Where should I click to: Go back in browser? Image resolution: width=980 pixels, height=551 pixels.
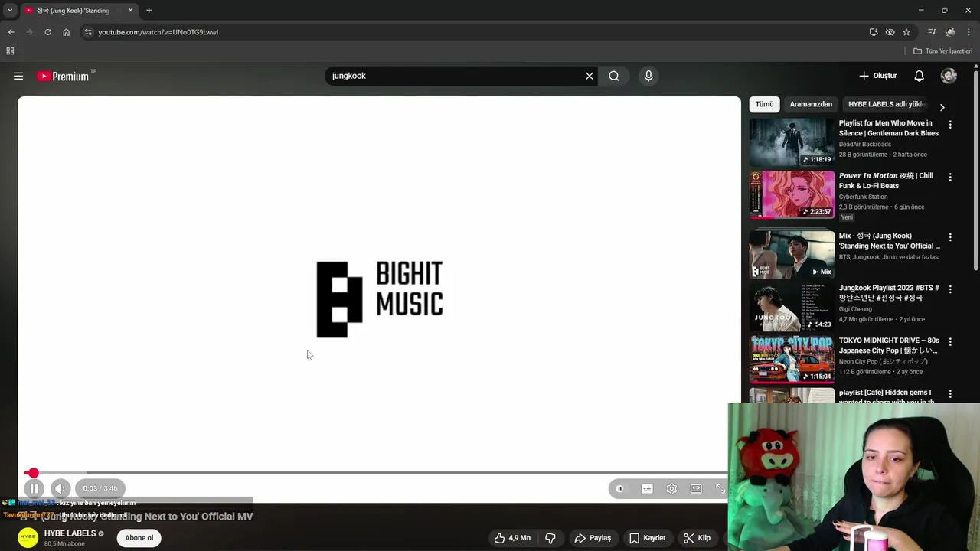click(x=11, y=32)
